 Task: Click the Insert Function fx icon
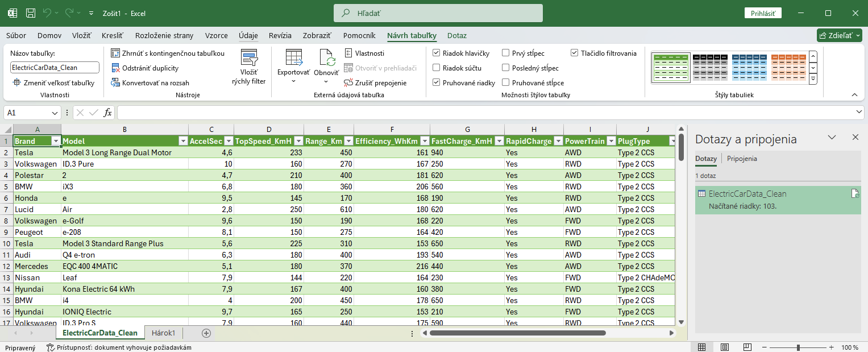click(x=107, y=113)
